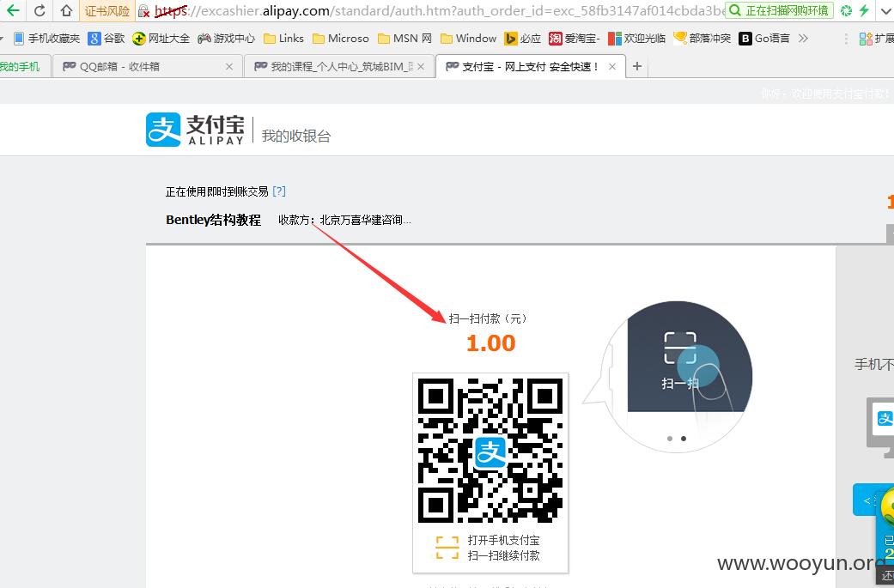Image resolution: width=894 pixels, height=588 pixels.
Task: Click the blue button at right edge
Action: [x=865, y=500]
